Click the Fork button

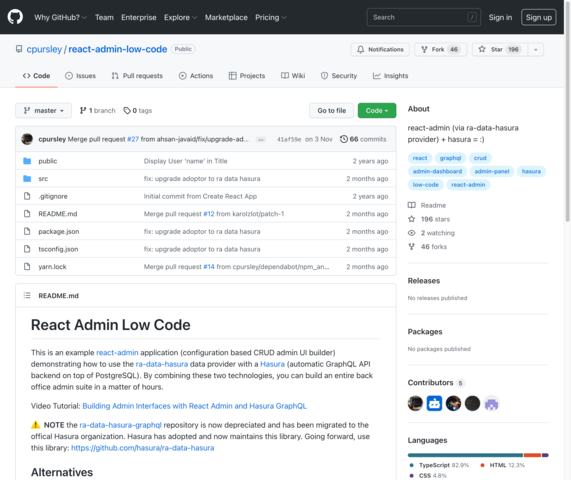[441, 50]
